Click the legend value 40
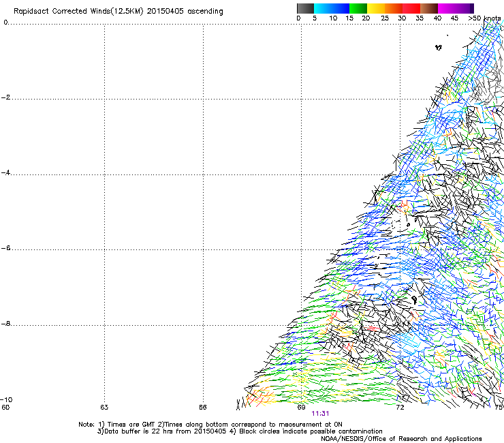The width and height of the screenshot is (504, 443). click(437, 18)
